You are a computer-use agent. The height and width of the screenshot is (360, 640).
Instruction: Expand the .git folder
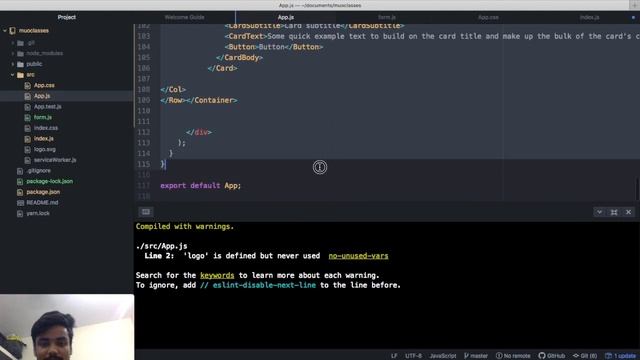13,43
